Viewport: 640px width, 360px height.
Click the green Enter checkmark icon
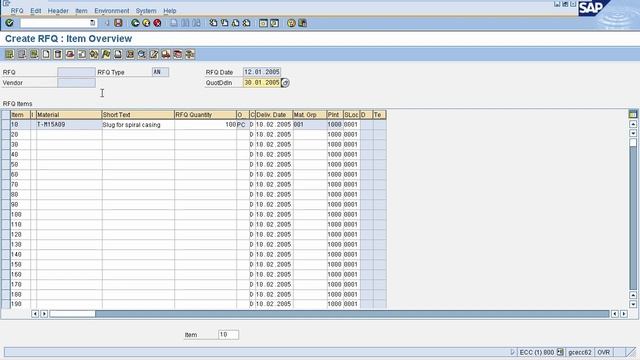click(9, 23)
